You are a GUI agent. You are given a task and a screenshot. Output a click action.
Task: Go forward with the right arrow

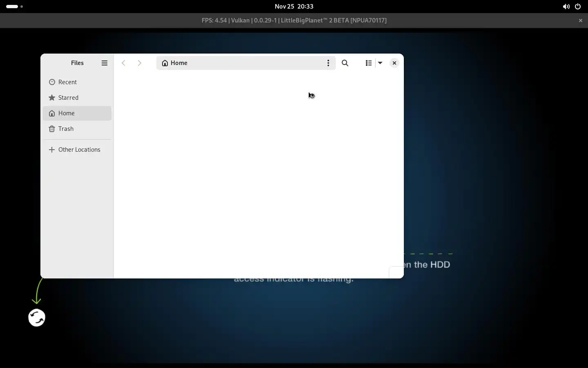pyautogui.click(x=140, y=63)
